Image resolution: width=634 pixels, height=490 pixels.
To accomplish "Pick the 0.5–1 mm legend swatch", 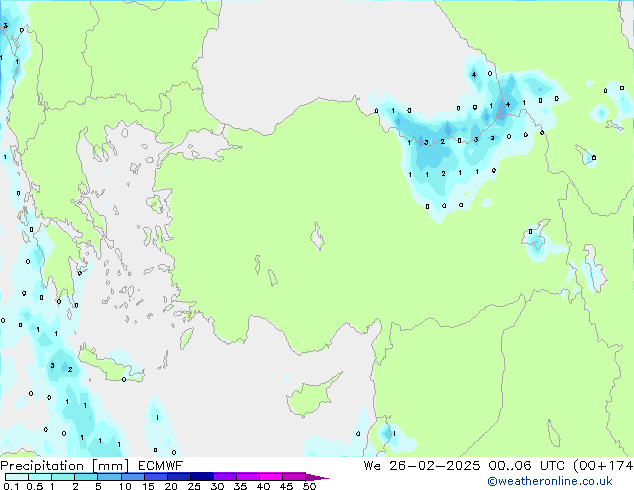I will coord(40,477).
